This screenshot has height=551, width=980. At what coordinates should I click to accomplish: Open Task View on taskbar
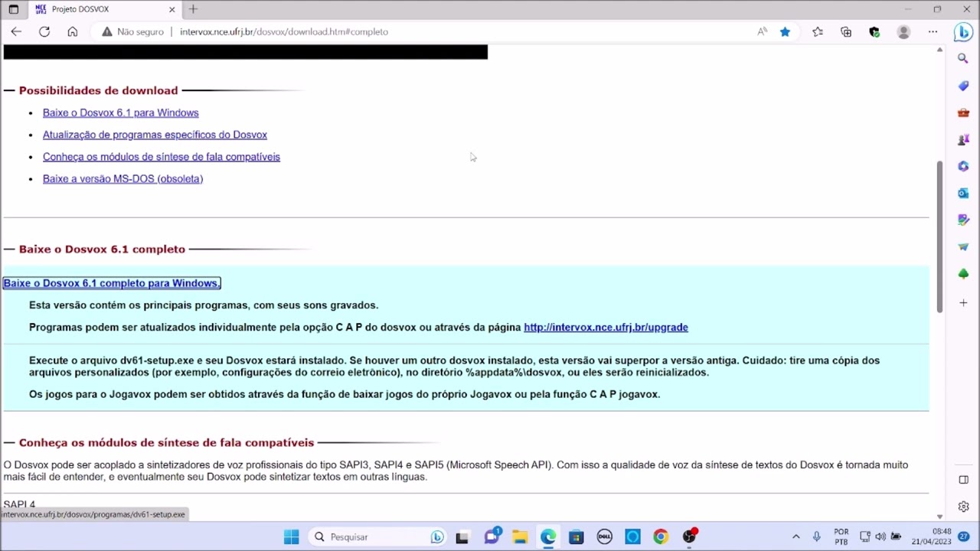pyautogui.click(x=462, y=537)
